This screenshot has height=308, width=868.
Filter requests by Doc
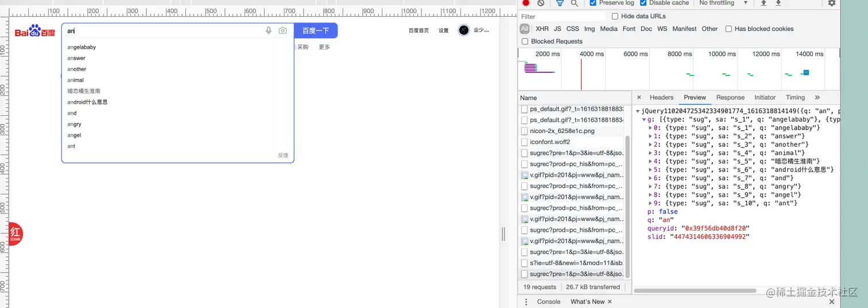pos(646,29)
